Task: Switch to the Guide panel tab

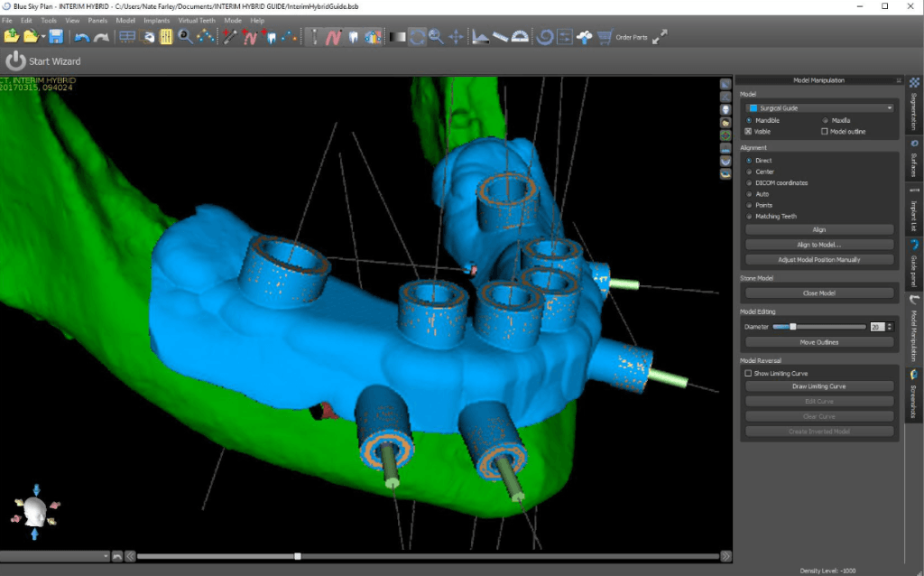Action: click(914, 262)
